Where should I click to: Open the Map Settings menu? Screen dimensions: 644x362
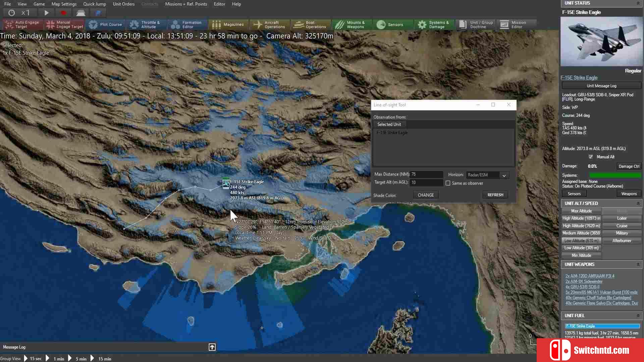(64, 4)
